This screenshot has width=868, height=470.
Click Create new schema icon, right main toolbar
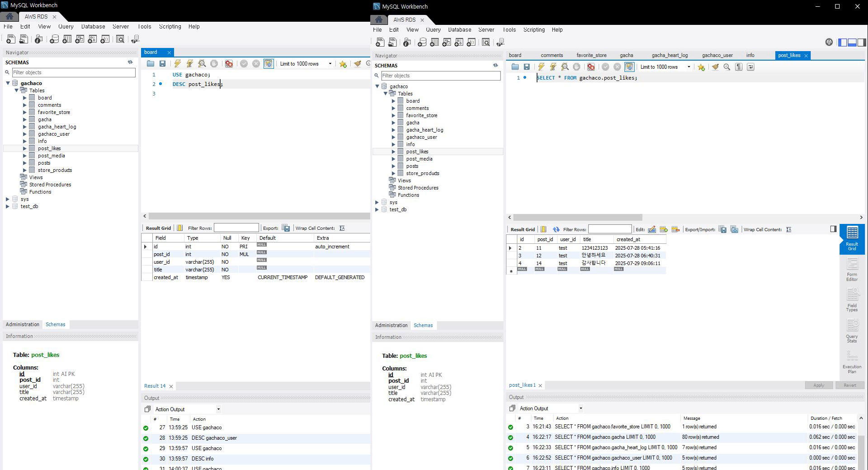point(422,42)
